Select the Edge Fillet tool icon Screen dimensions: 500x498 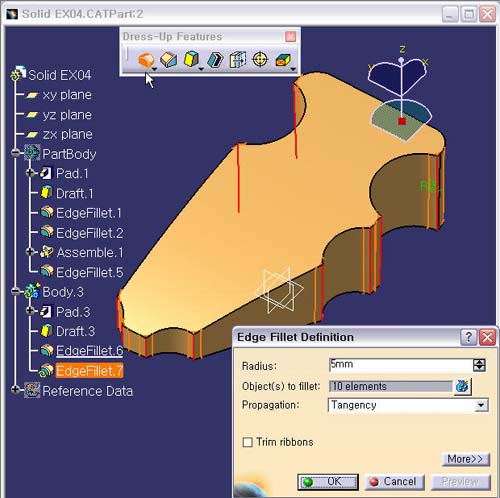(146, 60)
